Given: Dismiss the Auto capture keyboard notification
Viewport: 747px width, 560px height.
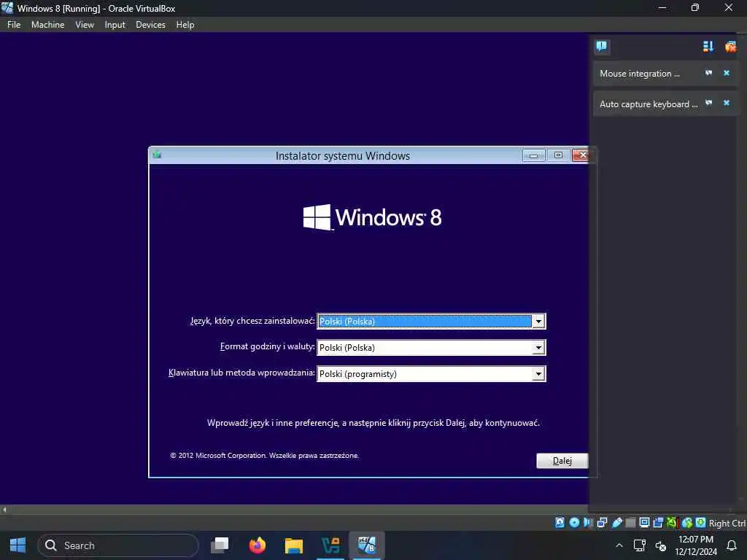Looking at the screenshot, I should click(726, 103).
